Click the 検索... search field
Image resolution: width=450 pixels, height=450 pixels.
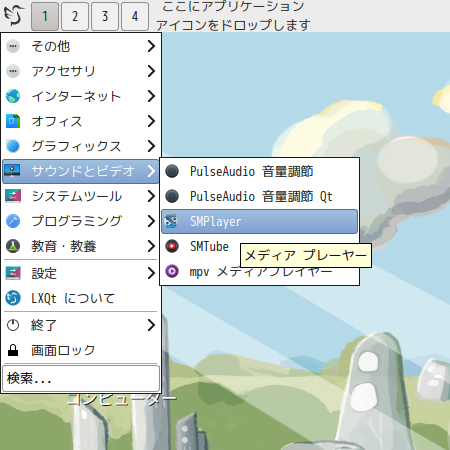coord(81,378)
